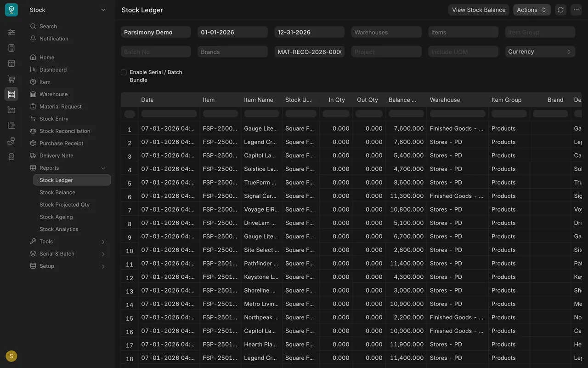Expand the Setup section
The width and height of the screenshot is (588, 368).
click(x=103, y=266)
